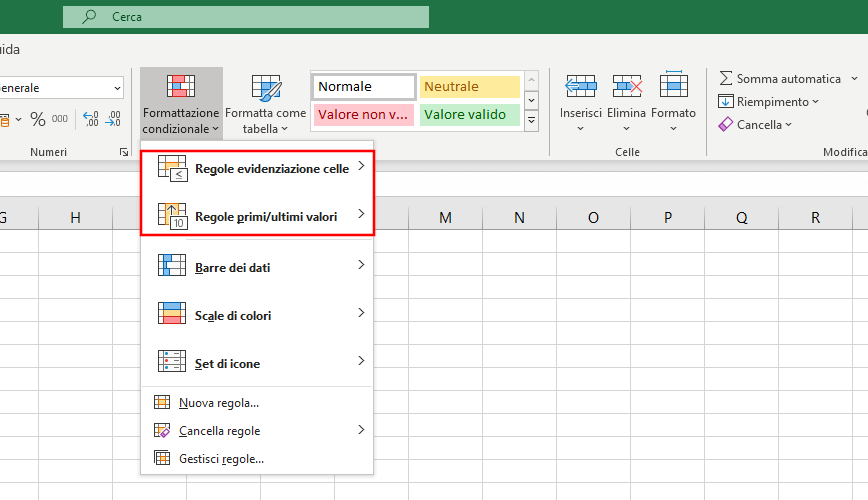Click the Riempimento fill-down icon
This screenshot has width=868, height=500.
(x=725, y=101)
